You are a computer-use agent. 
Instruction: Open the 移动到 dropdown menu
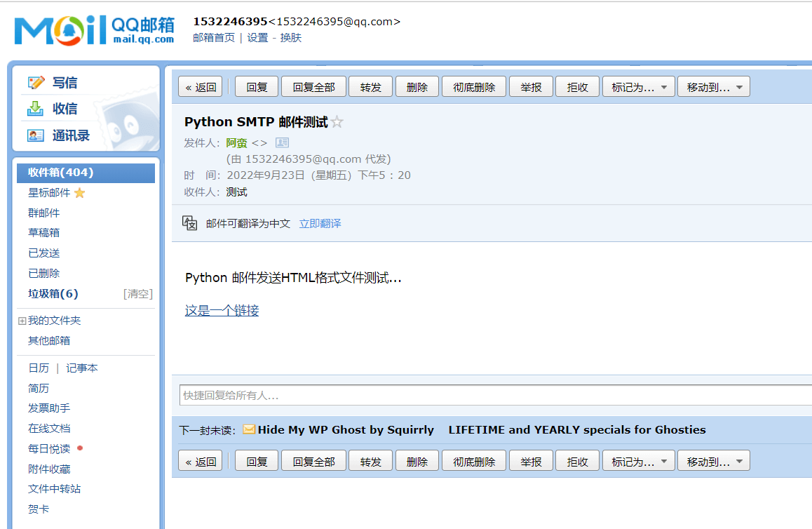click(x=714, y=86)
